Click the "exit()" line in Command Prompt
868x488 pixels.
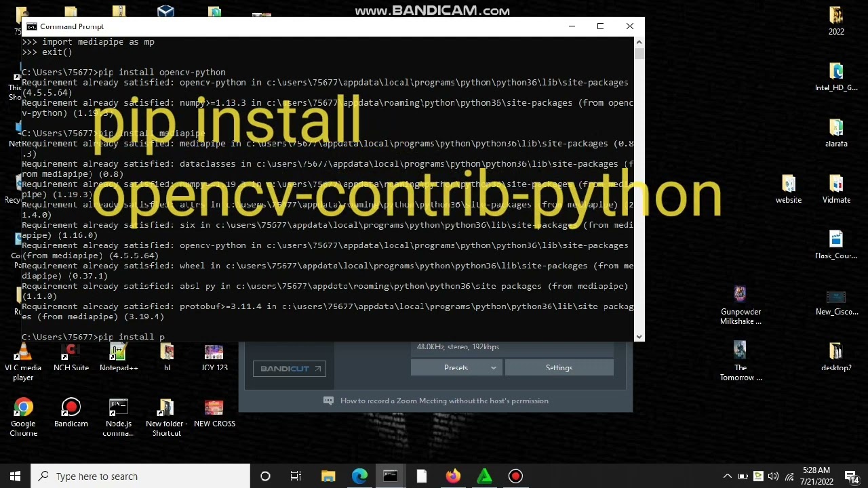(47, 52)
